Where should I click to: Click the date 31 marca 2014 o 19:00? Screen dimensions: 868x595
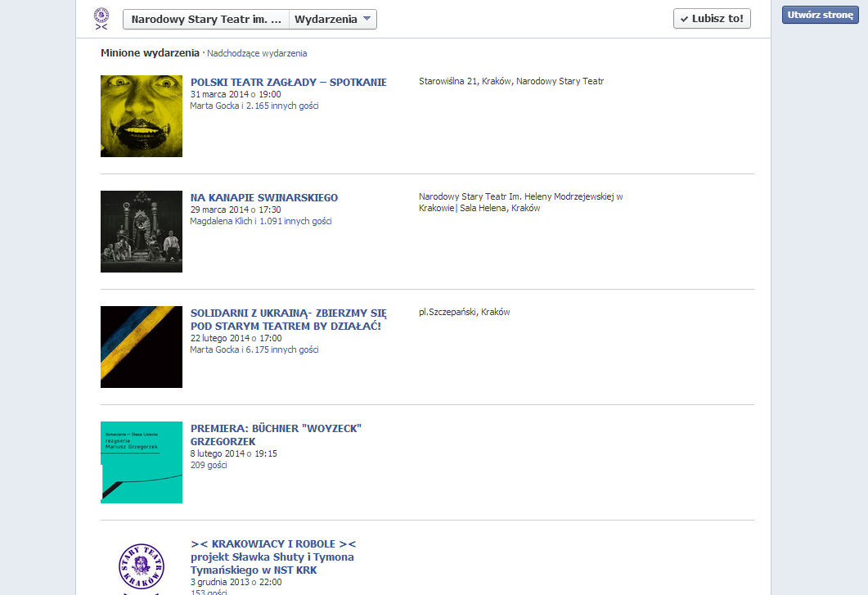point(236,94)
